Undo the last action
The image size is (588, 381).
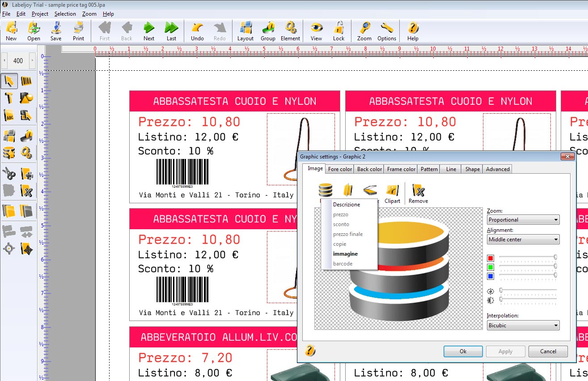coord(197,31)
